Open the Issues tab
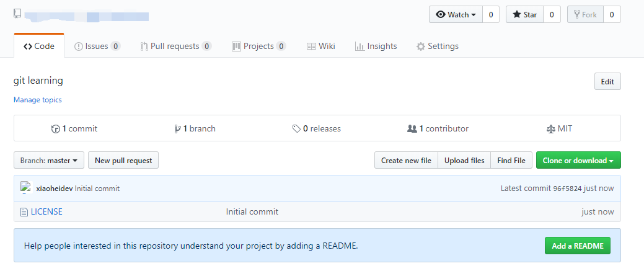 [x=97, y=46]
